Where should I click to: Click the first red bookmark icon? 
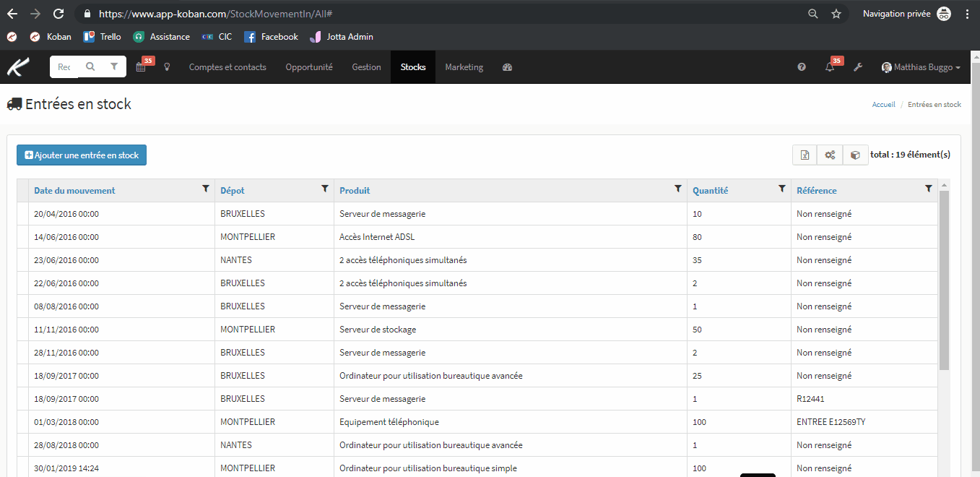pyautogui.click(x=12, y=37)
